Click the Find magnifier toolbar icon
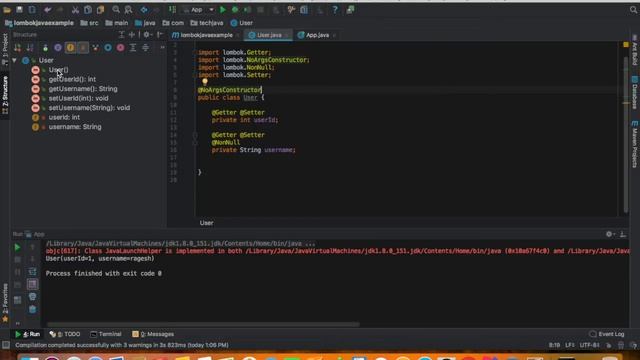Image resolution: width=640 pixels, height=360 pixels. click(116, 9)
